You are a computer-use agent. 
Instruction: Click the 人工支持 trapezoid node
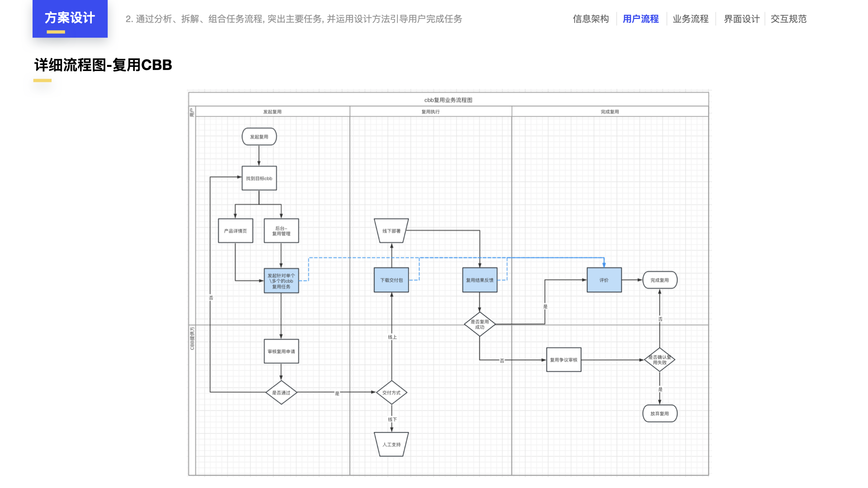[x=392, y=444]
